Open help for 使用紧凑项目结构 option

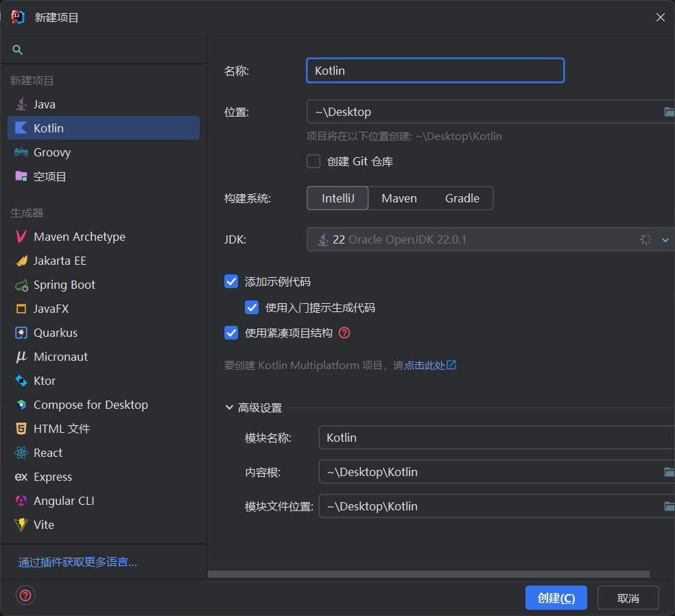[x=344, y=333]
